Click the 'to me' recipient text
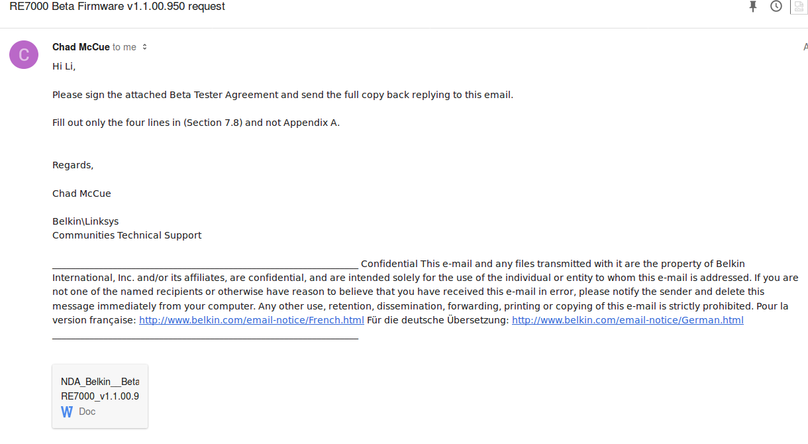 [125, 47]
